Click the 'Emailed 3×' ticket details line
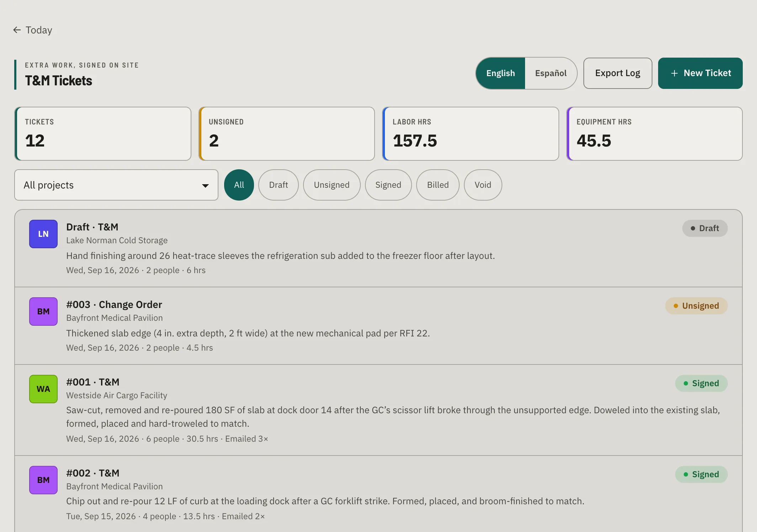This screenshot has width=757, height=532. coord(167,439)
